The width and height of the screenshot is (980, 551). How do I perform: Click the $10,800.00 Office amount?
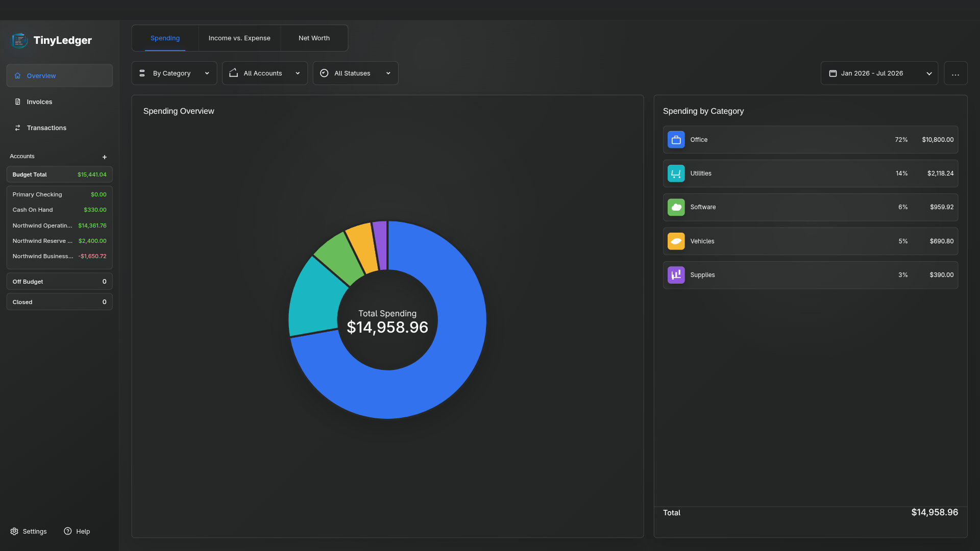(x=938, y=140)
